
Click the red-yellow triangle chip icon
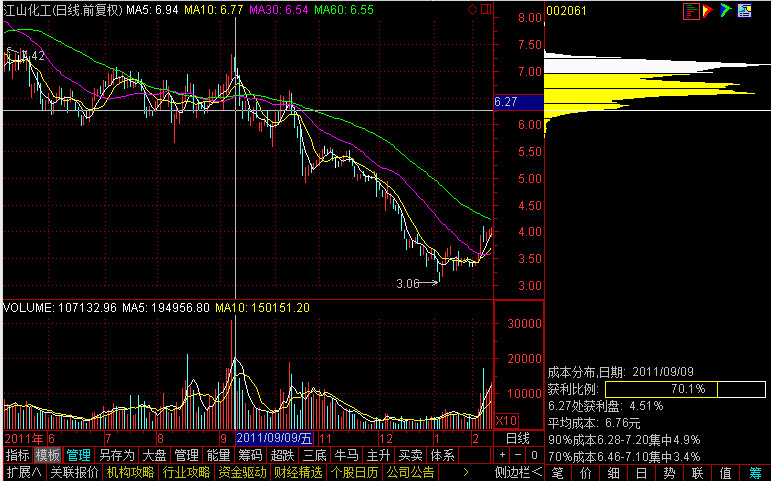pos(709,11)
